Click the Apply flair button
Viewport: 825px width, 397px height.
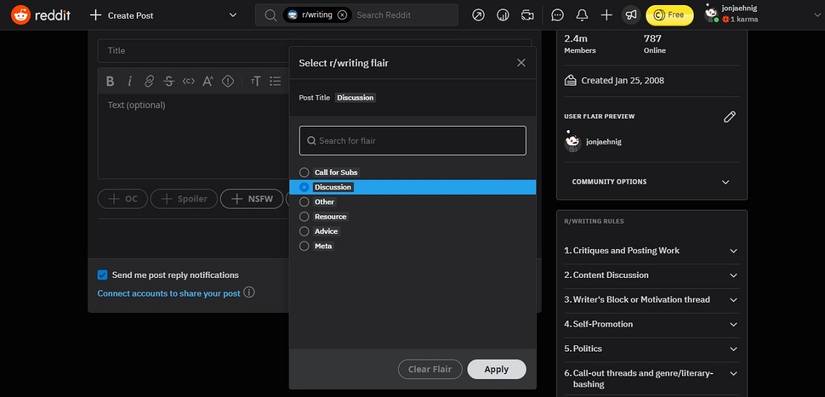pos(497,369)
